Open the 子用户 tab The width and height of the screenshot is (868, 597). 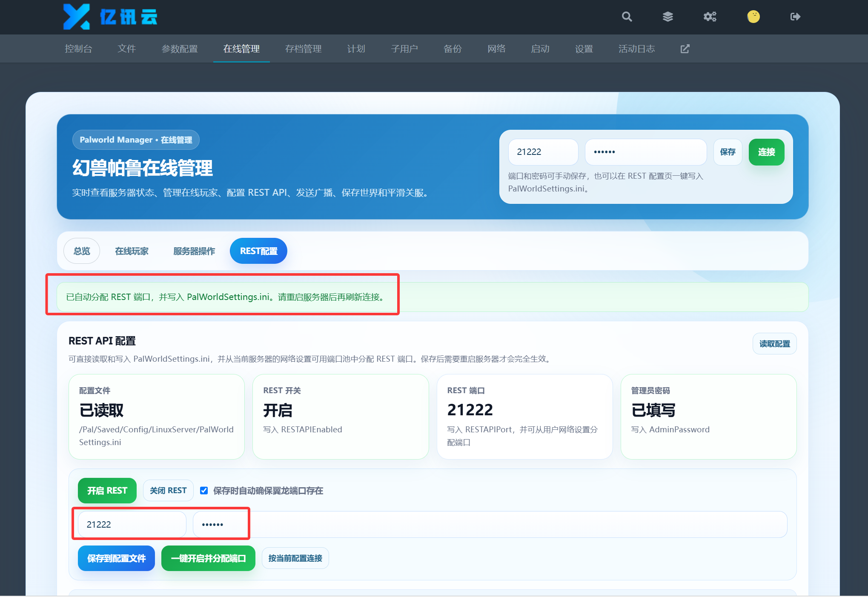(404, 49)
